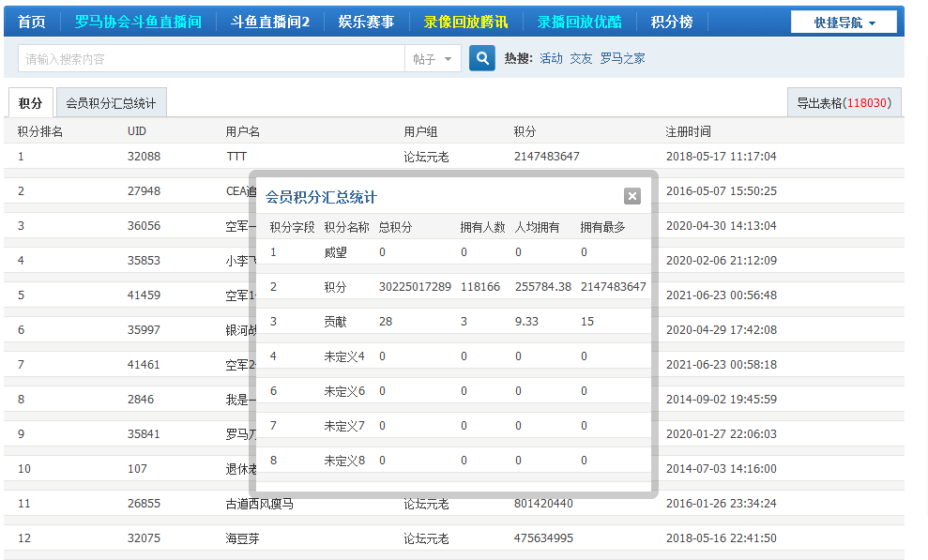Image resolution: width=928 pixels, height=560 pixels.
Task: Open 罗马协会斗鱼直播间 nav item
Action: [x=137, y=22]
